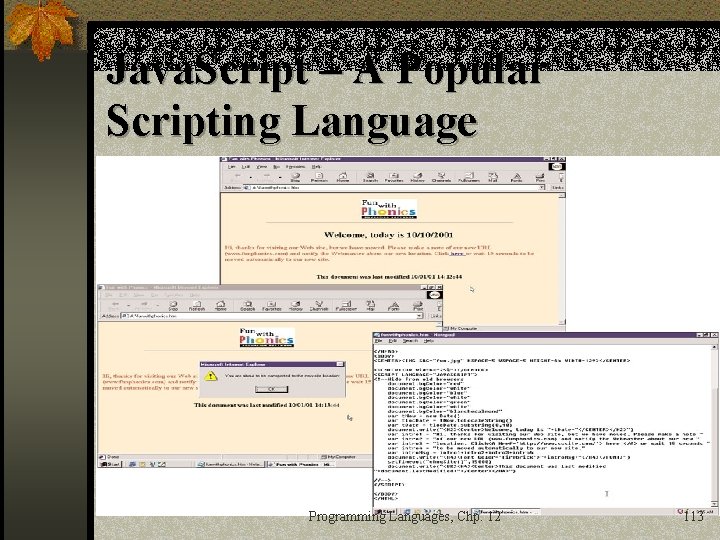Open Favorites in the alert-dialog browser toolbar
The width and height of the screenshot is (720, 540).
271,306
